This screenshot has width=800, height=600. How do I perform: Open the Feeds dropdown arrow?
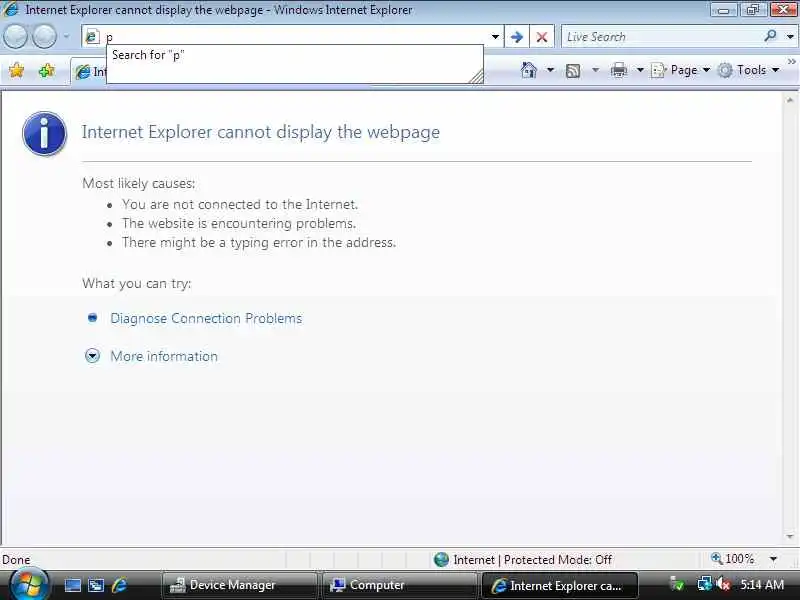click(x=595, y=70)
